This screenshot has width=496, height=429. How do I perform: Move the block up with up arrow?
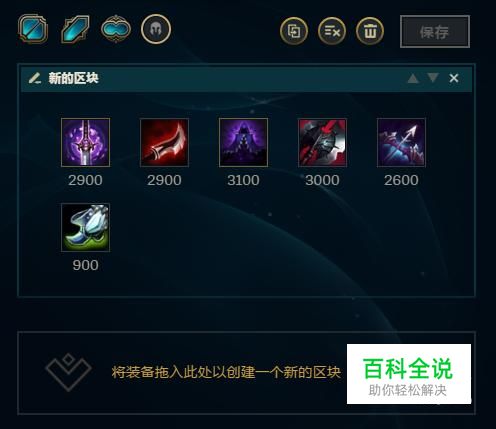pos(413,78)
